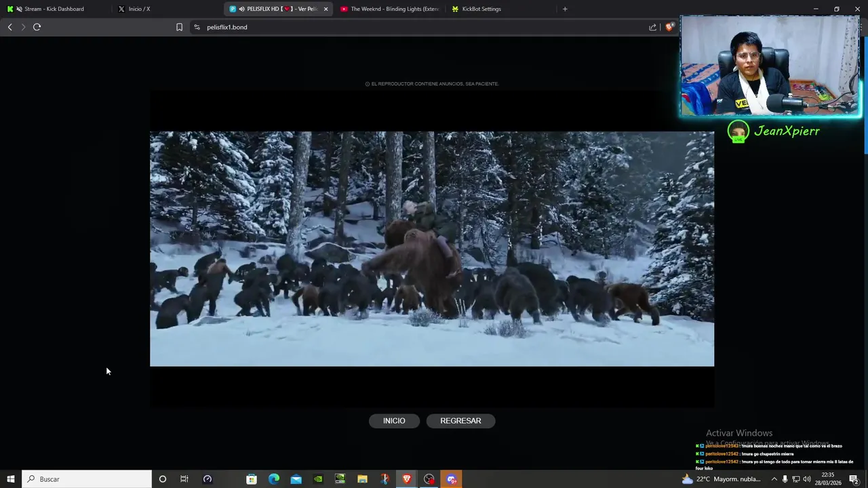Click the Buscar taskbar search box

[87, 479]
